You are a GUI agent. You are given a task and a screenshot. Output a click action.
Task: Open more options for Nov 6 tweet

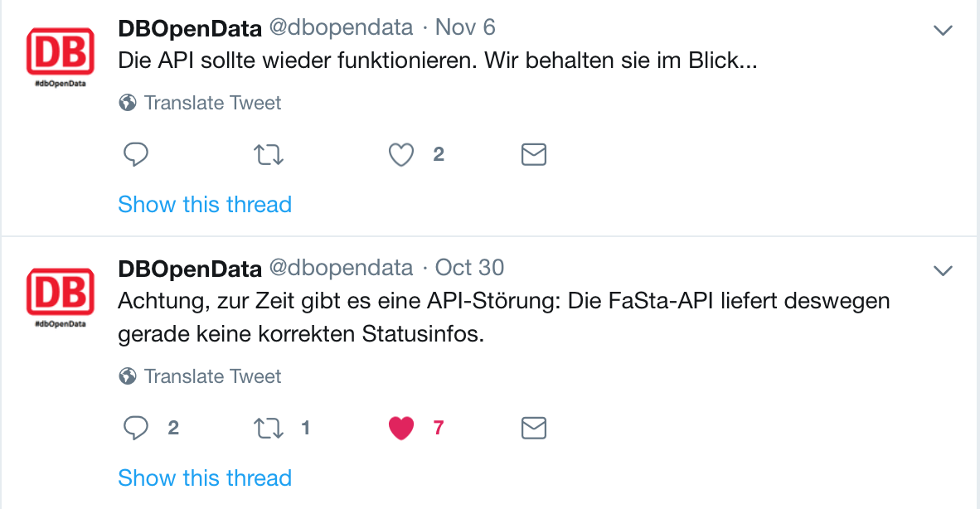coord(943,31)
